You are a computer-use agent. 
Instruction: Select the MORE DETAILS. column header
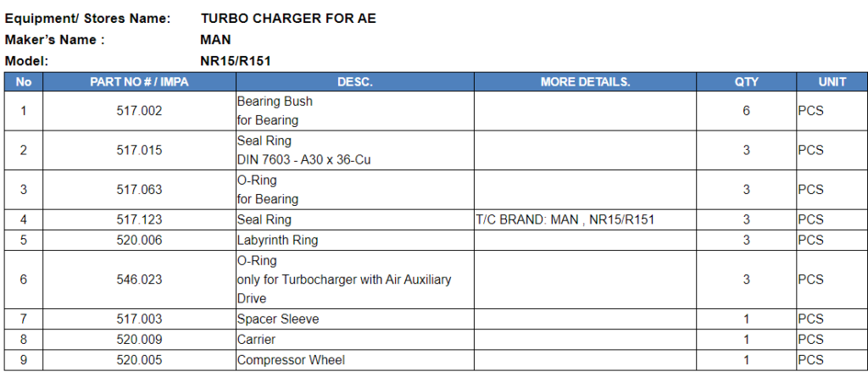(585, 82)
